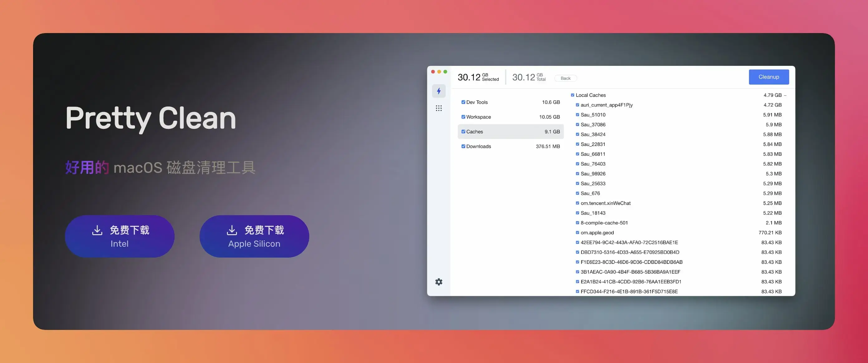
Task: Open settings via the gear icon
Action: [439, 282]
